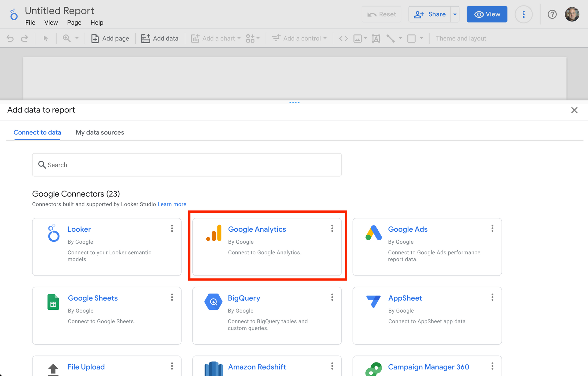Open Amazon Redshift card three-dot menu

click(332, 366)
